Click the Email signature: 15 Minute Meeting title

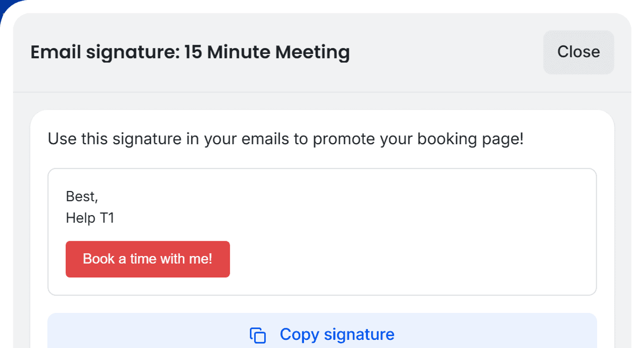tap(189, 52)
